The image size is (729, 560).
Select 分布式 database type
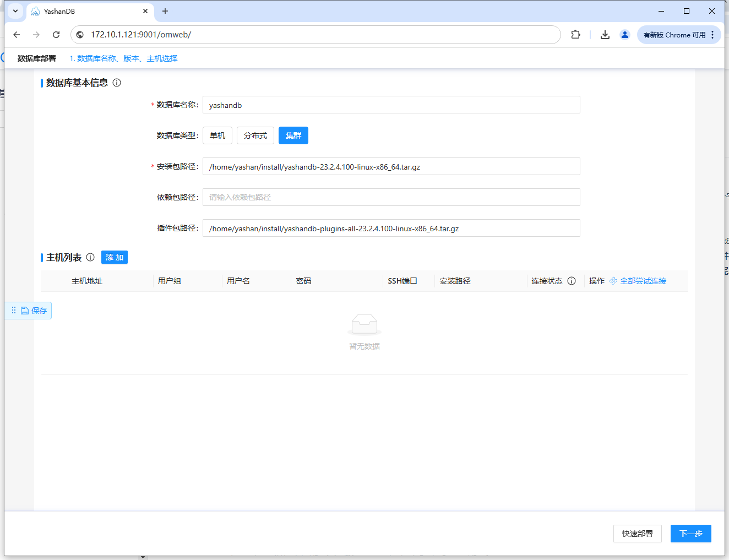tap(255, 135)
